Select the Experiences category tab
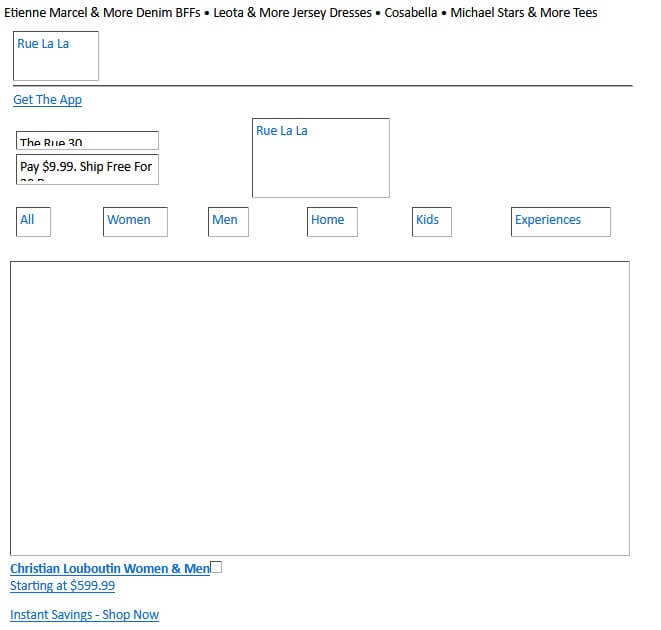This screenshot has height=630, width=661. (561, 221)
